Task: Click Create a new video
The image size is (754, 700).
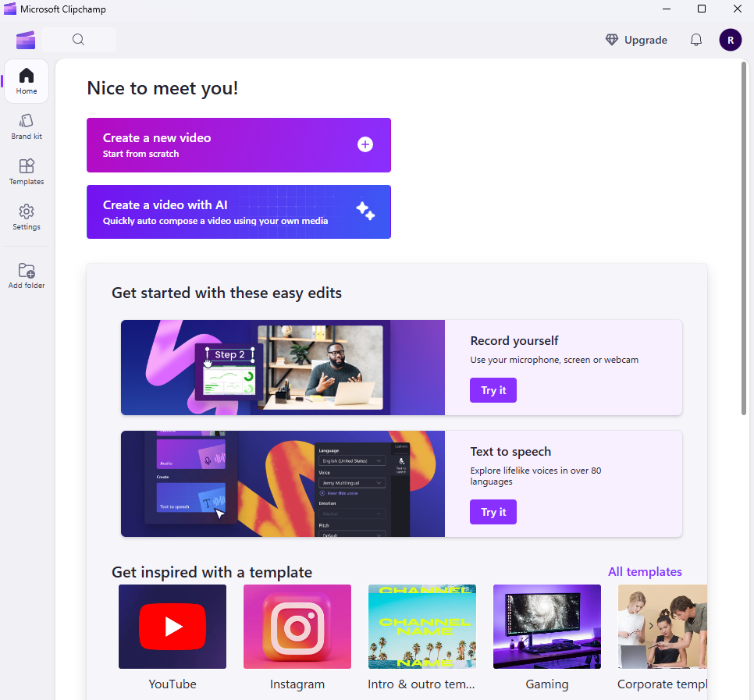Action: pyautogui.click(x=239, y=144)
